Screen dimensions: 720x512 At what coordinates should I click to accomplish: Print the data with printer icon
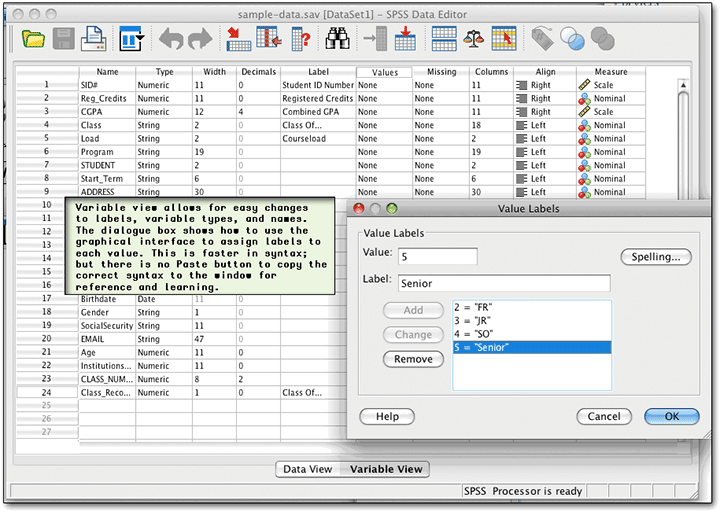point(94,39)
